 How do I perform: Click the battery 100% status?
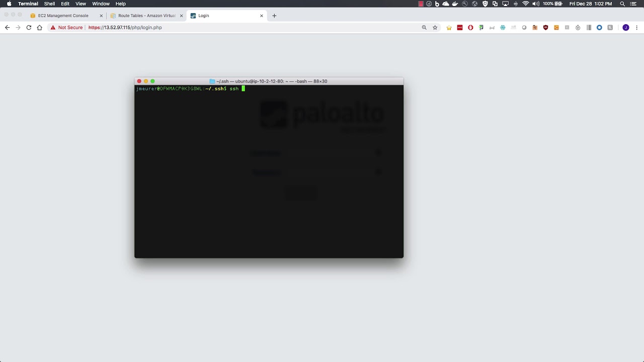click(x=552, y=4)
